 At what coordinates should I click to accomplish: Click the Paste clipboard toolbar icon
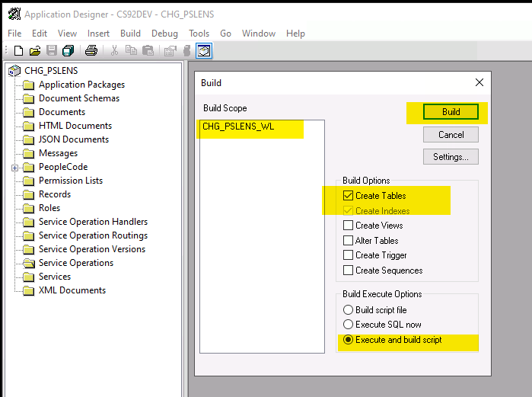148,51
